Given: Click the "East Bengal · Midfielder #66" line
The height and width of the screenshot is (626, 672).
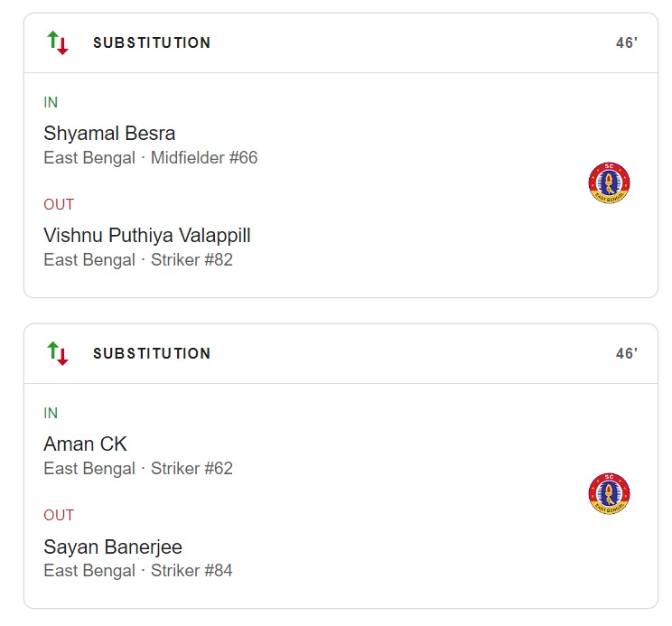Looking at the screenshot, I should 151,158.
